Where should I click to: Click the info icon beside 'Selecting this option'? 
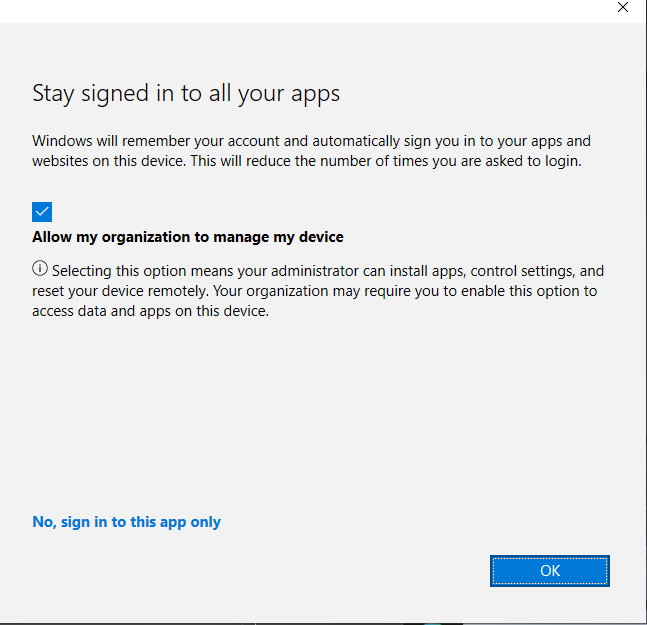[x=40, y=270]
